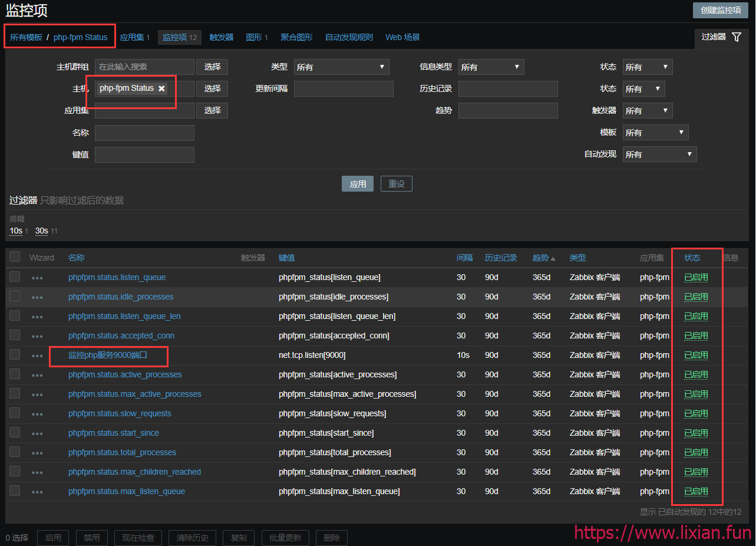Open wizard dots for phpfpm.status.slow_requests
This screenshot has width=756, height=546.
point(37,414)
